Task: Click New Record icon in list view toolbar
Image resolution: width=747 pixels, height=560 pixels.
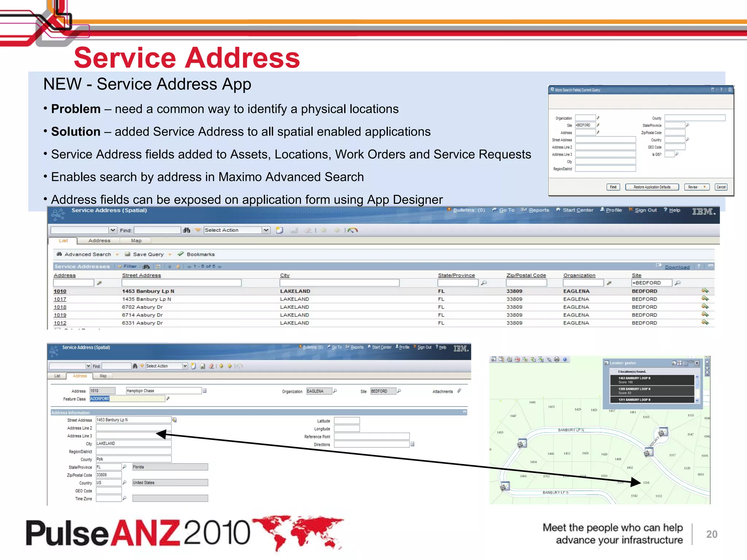Action: pyautogui.click(x=280, y=230)
